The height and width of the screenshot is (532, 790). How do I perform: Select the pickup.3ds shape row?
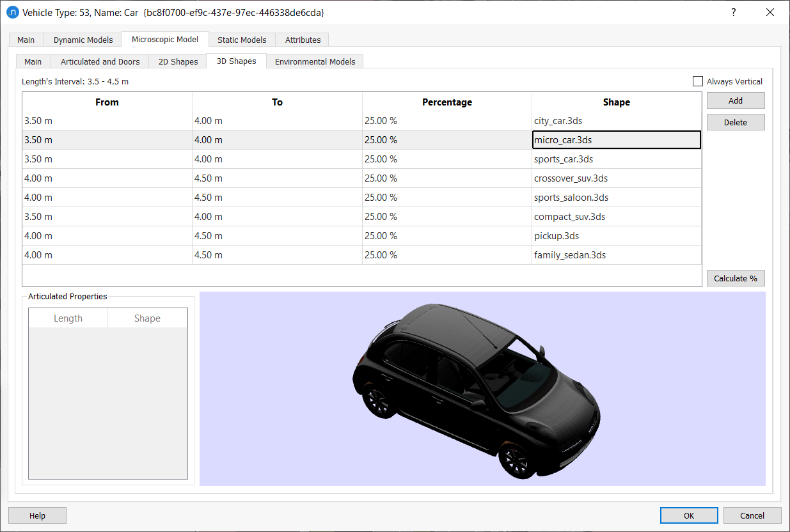[x=616, y=236]
